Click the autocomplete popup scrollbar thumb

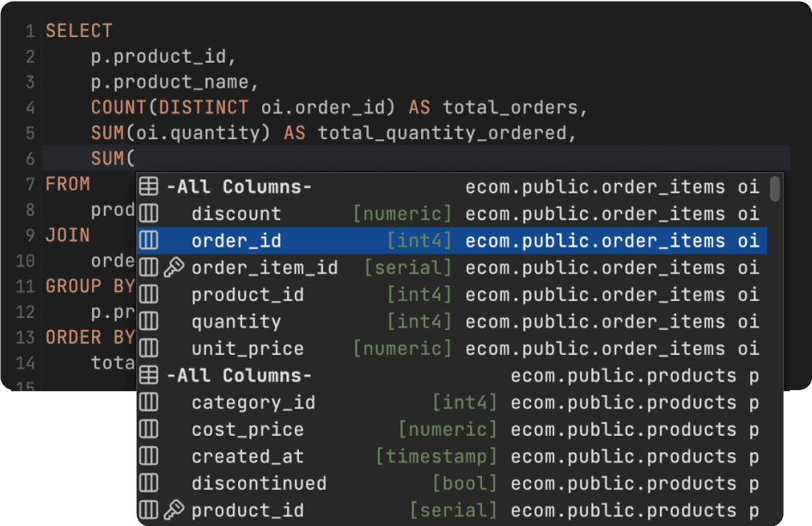[x=775, y=189]
